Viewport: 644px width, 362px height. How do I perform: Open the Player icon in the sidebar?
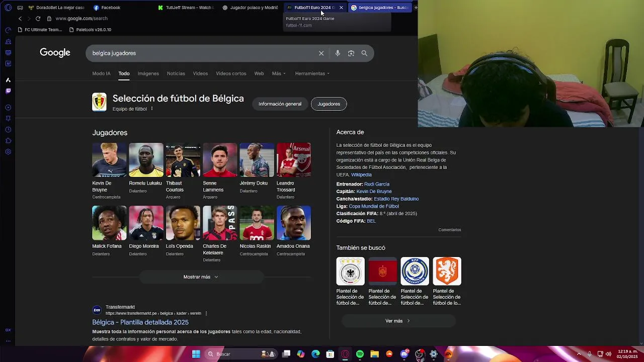coord(8,108)
